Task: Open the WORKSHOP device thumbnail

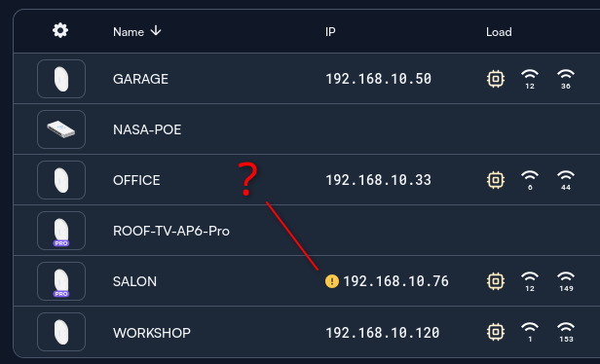Action: coord(61,332)
